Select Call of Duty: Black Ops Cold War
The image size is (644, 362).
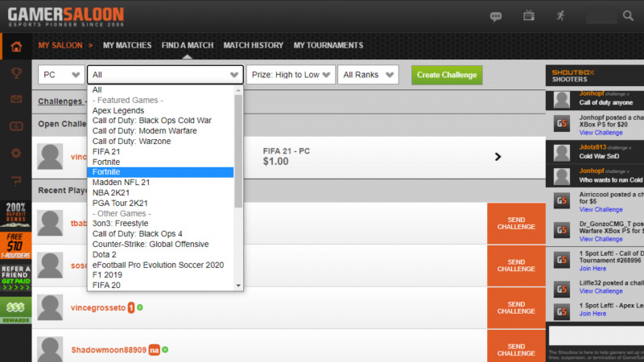coord(160,120)
